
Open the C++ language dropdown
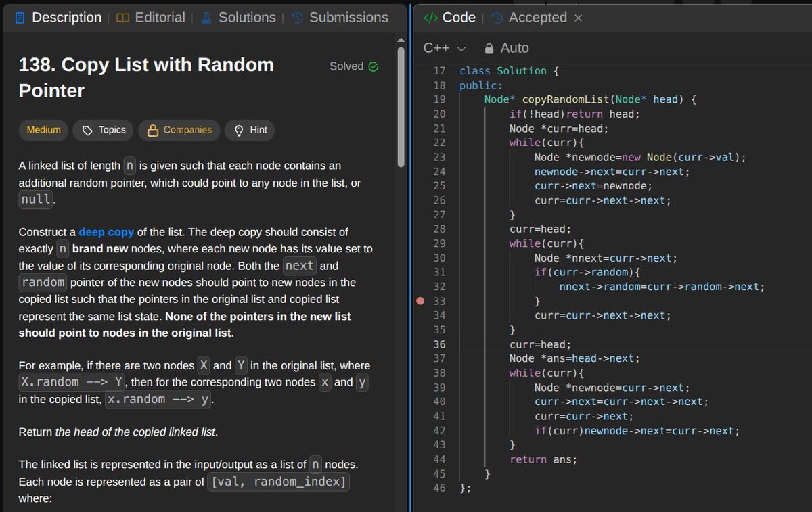click(x=445, y=48)
